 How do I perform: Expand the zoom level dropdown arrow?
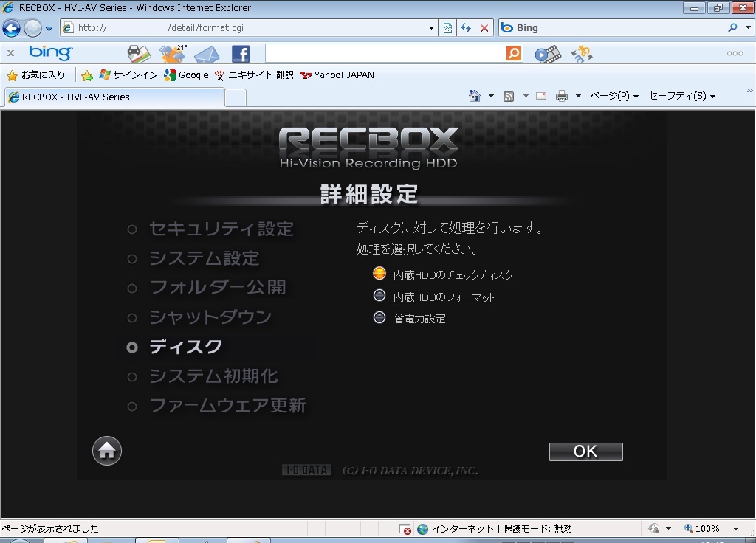pyautogui.click(x=735, y=528)
